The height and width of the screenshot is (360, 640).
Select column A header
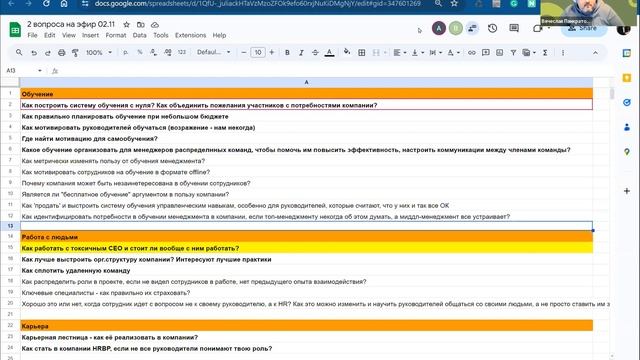point(307,82)
